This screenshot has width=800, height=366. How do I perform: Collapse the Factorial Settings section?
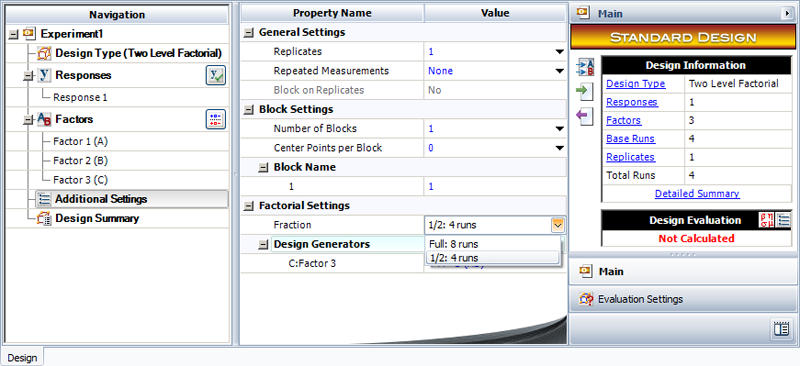tap(248, 206)
